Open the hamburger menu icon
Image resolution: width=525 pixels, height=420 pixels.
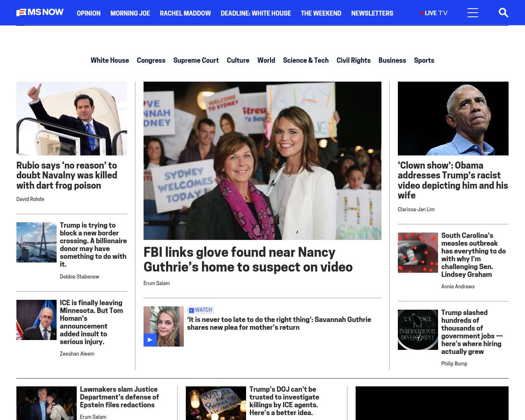[x=472, y=13]
